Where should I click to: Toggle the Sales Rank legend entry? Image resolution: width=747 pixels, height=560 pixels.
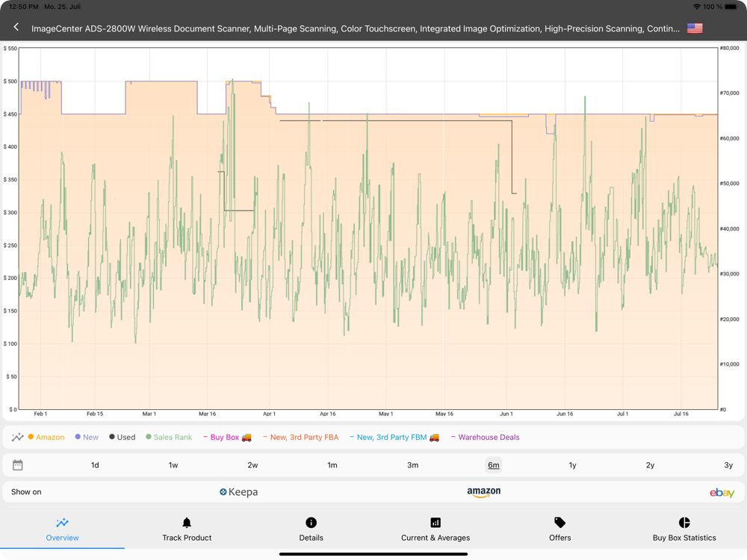[x=169, y=437]
